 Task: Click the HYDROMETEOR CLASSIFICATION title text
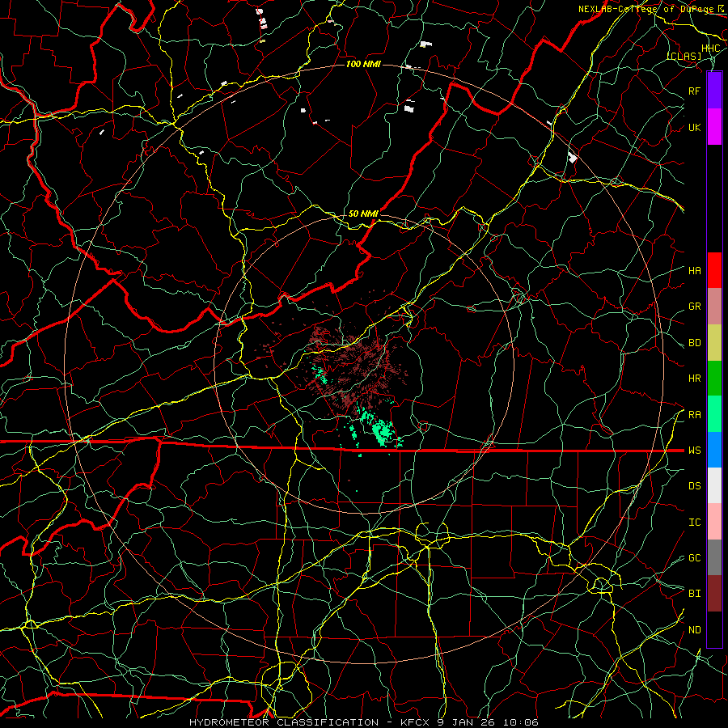(x=284, y=722)
